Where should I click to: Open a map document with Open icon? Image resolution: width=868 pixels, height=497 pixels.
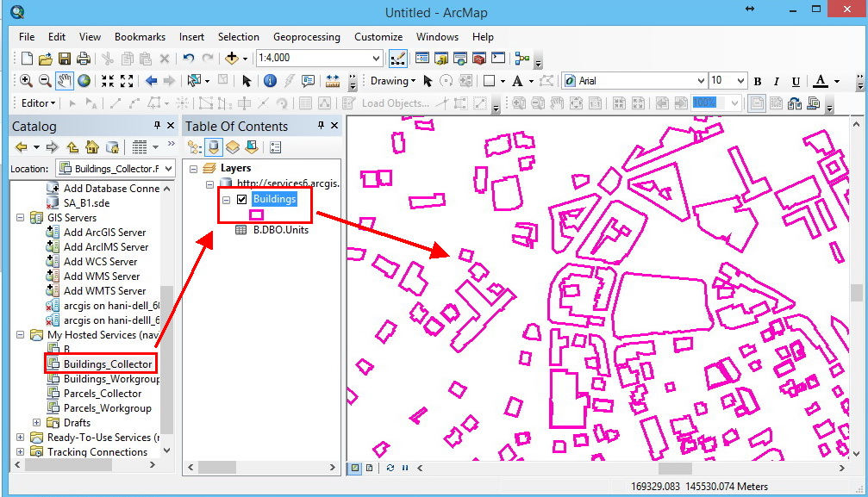tap(46, 58)
